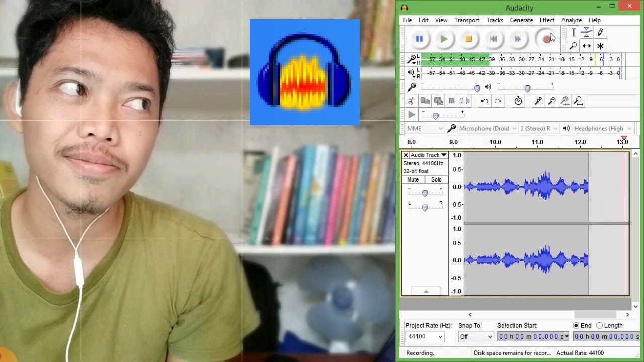This screenshot has width=644, height=362.
Task: Click the track gain slider handle
Action: click(x=425, y=193)
